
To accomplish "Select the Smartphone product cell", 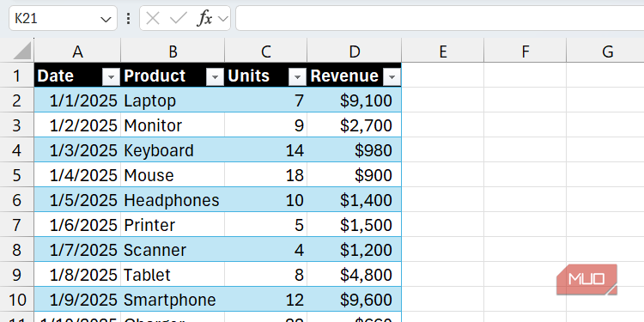I will pyautogui.click(x=173, y=300).
